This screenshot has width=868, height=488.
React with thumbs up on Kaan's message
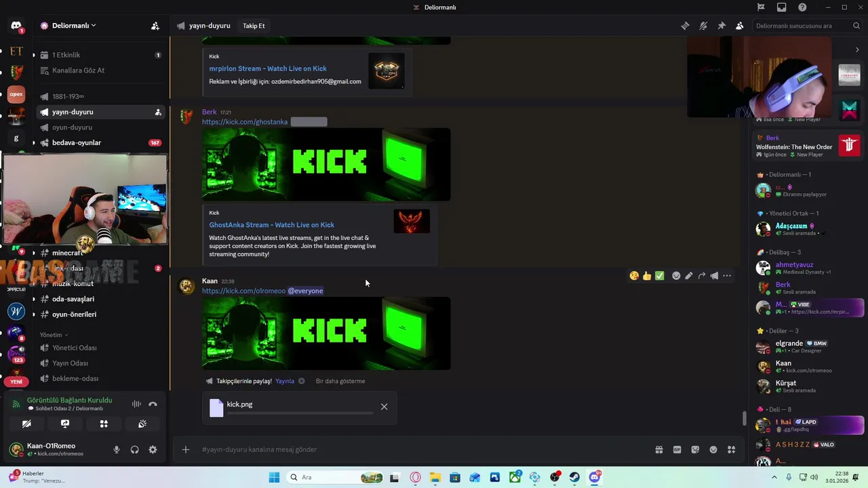pyautogui.click(x=647, y=276)
